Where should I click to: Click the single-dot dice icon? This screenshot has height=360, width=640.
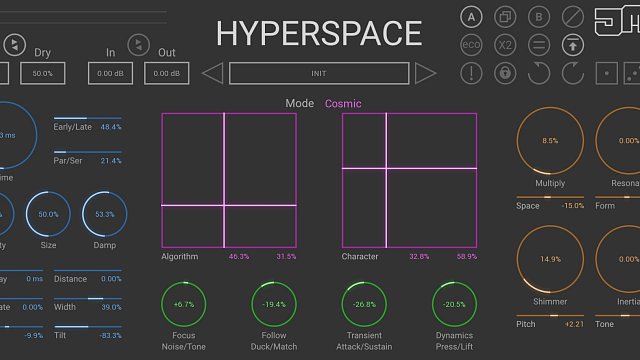(607, 73)
